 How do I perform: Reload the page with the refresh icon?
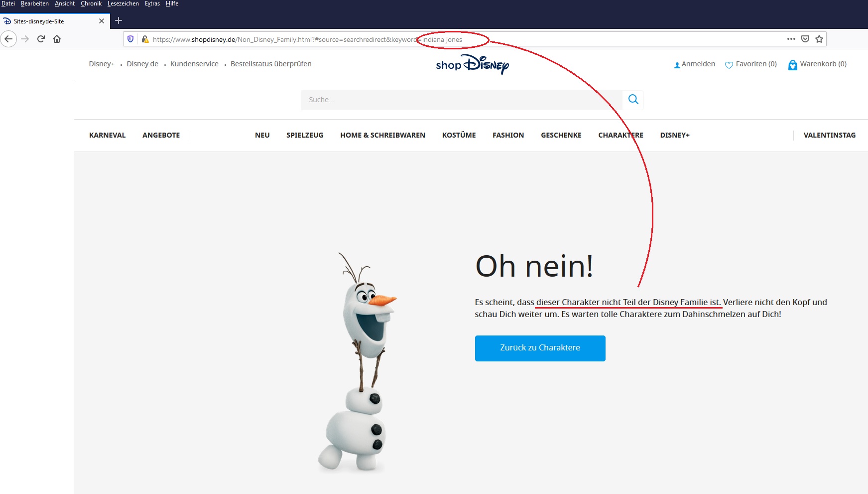coord(41,39)
